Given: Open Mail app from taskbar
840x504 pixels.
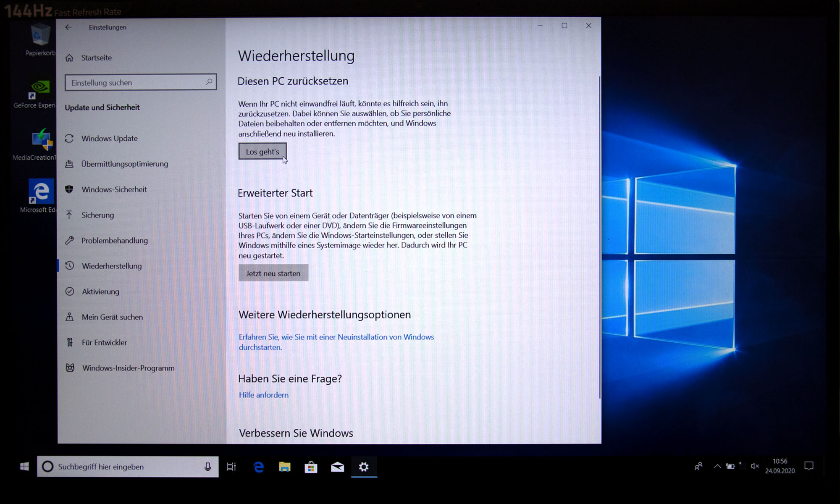Looking at the screenshot, I should pos(337,467).
